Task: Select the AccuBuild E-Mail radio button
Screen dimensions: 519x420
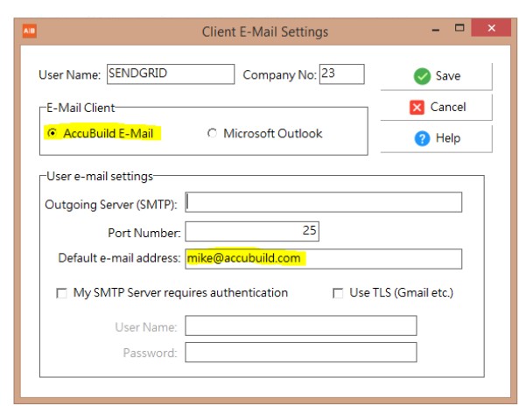Action: (x=52, y=133)
